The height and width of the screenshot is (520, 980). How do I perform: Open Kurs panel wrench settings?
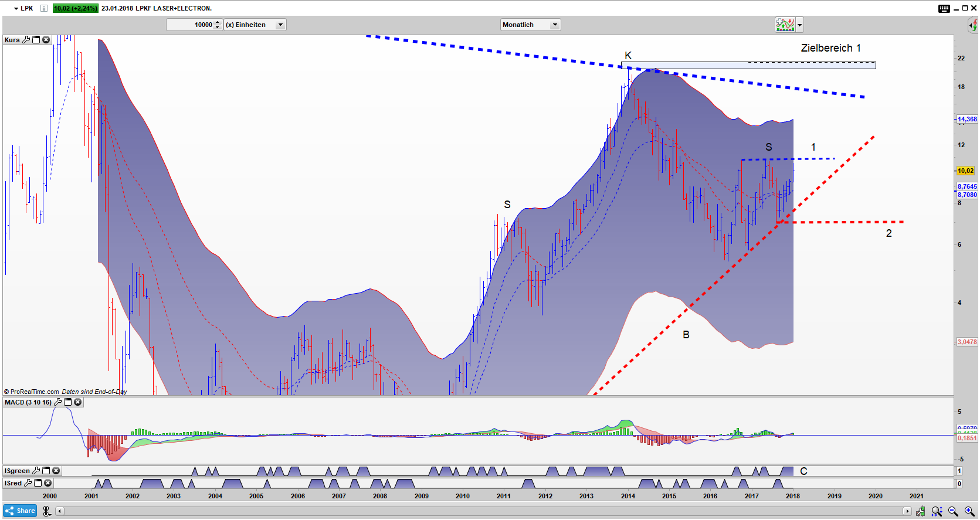point(26,40)
